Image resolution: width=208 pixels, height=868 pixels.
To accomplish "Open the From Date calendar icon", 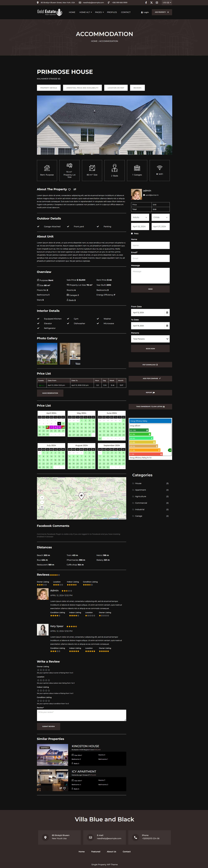I will [x=167, y=313].
